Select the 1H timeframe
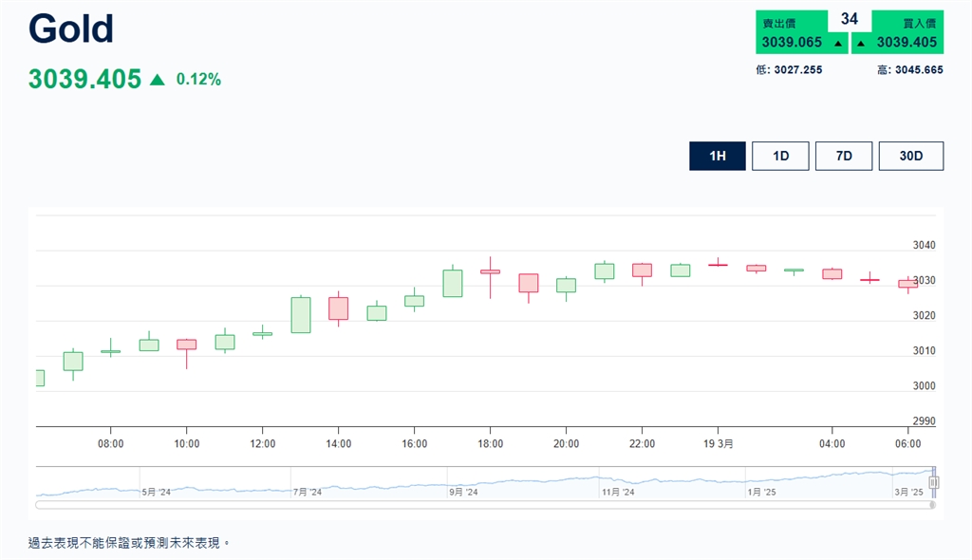Screen dimensions: 972x560 click(718, 156)
